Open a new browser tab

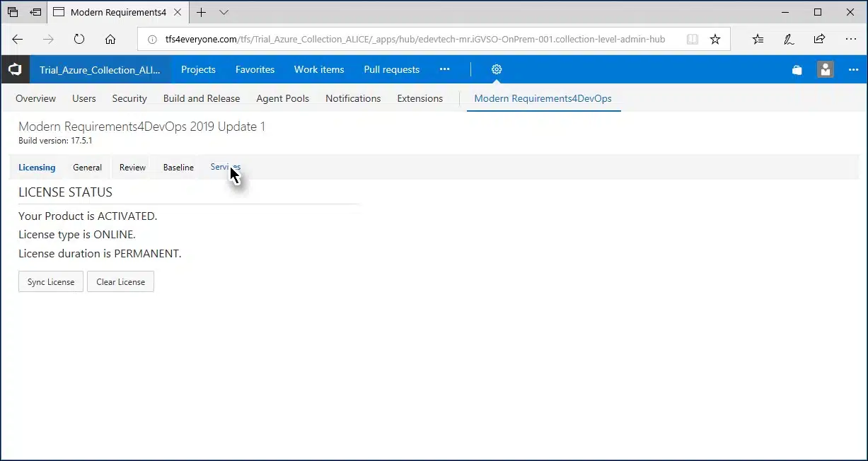[x=202, y=12]
